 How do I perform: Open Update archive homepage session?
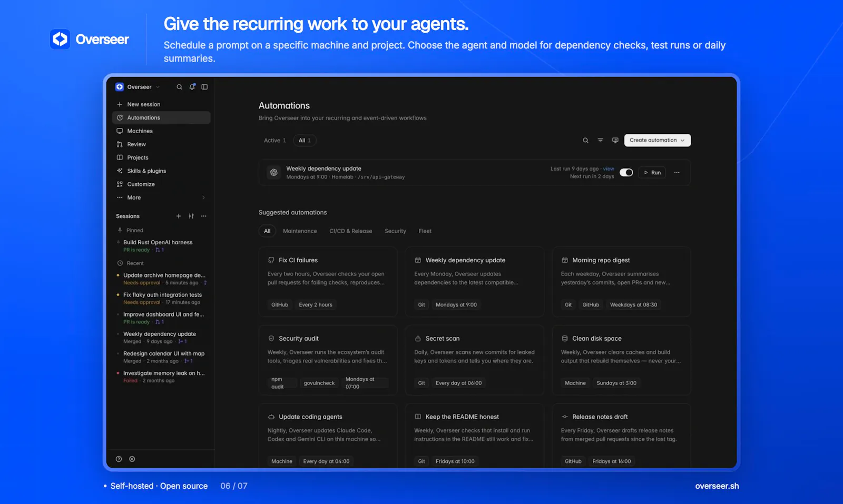coord(161,279)
